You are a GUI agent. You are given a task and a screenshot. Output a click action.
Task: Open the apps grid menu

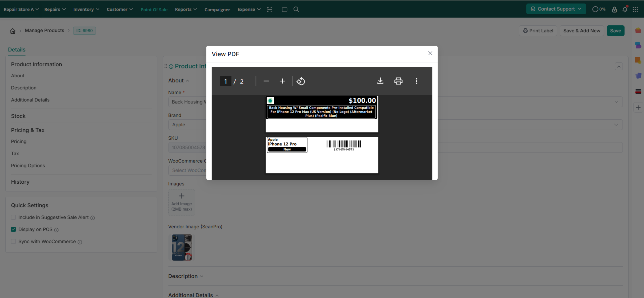tap(635, 10)
